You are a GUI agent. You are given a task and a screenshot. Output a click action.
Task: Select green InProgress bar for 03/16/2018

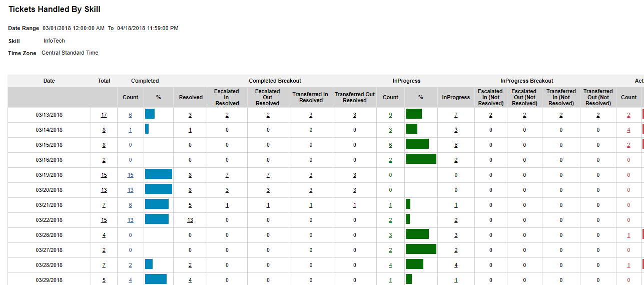(421, 159)
